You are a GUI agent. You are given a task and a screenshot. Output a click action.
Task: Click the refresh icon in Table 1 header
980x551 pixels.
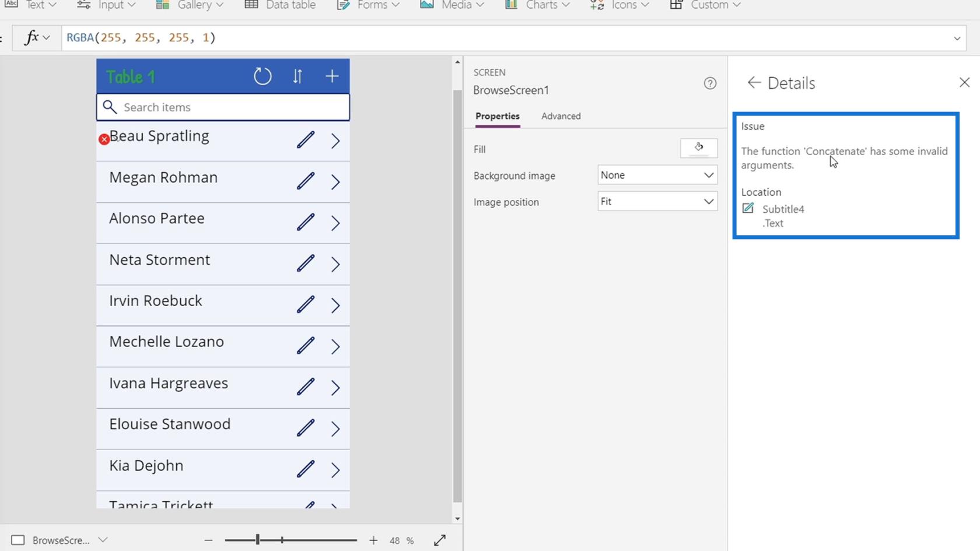click(x=262, y=76)
